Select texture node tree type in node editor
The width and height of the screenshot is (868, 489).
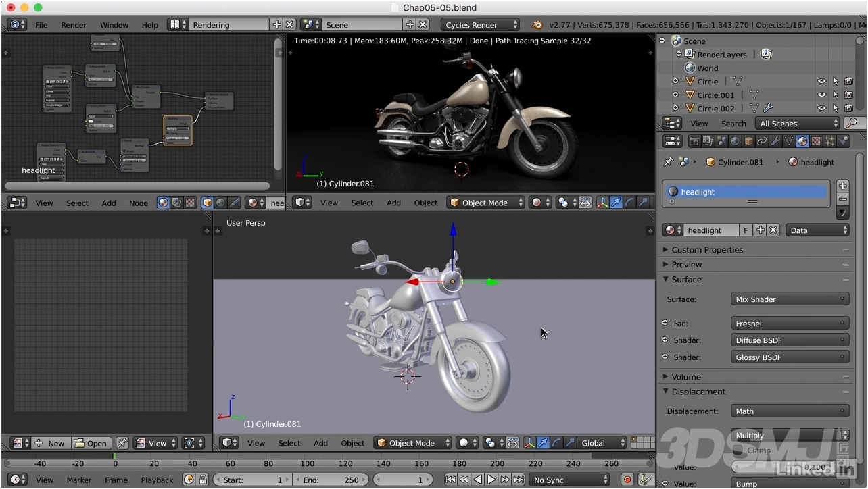pos(190,203)
